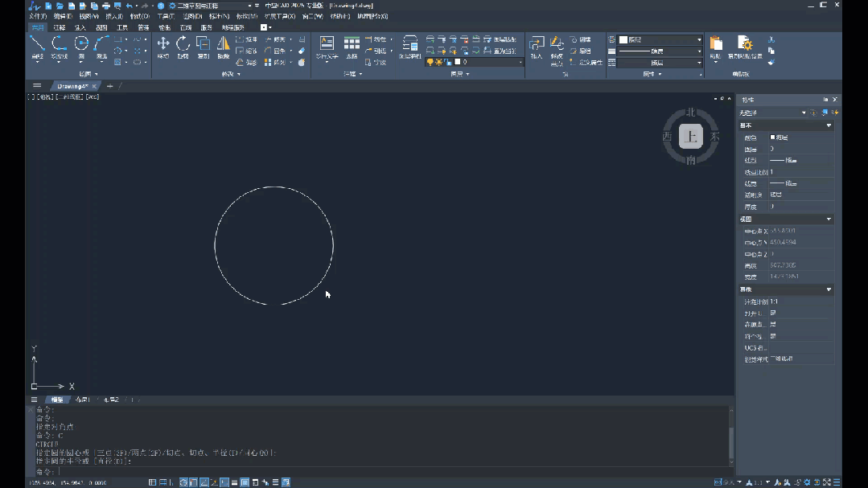The width and height of the screenshot is (868, 488).
Task: Toggle the layer on/off lightbulb icon
Action: (430, 62)
